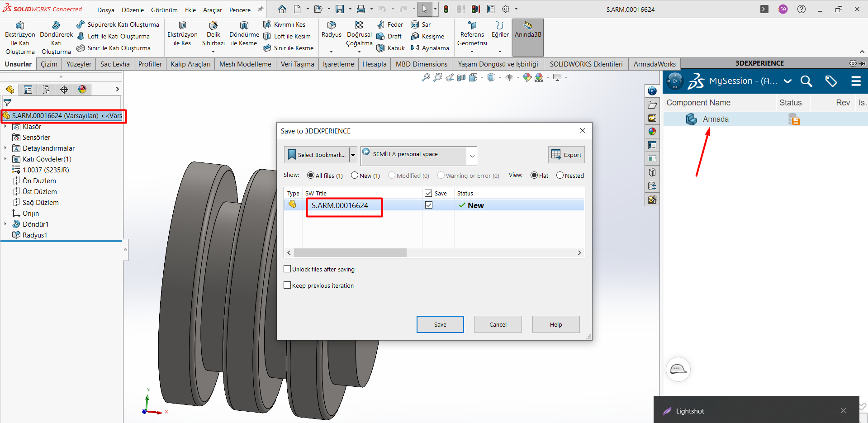
Task: Expand Katı Gövdeler(1) tree item
Action: pyautogui.click(x=5, y=159)
